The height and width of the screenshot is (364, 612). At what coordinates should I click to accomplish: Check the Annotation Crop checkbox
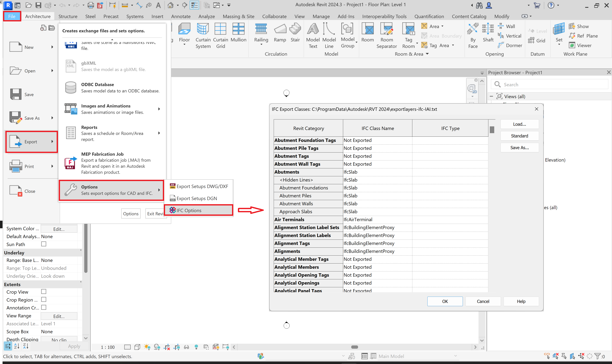[44, 307]
